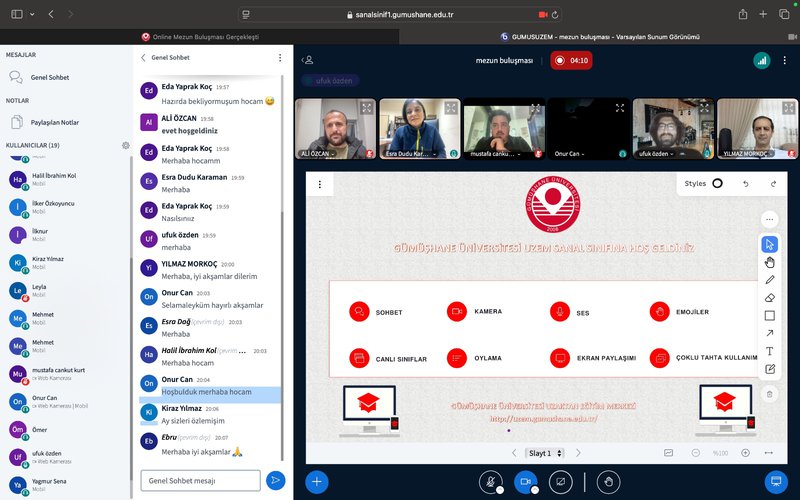Raise hand using the hand icon
Screen dimensions: 800x500
click(608, 482)
